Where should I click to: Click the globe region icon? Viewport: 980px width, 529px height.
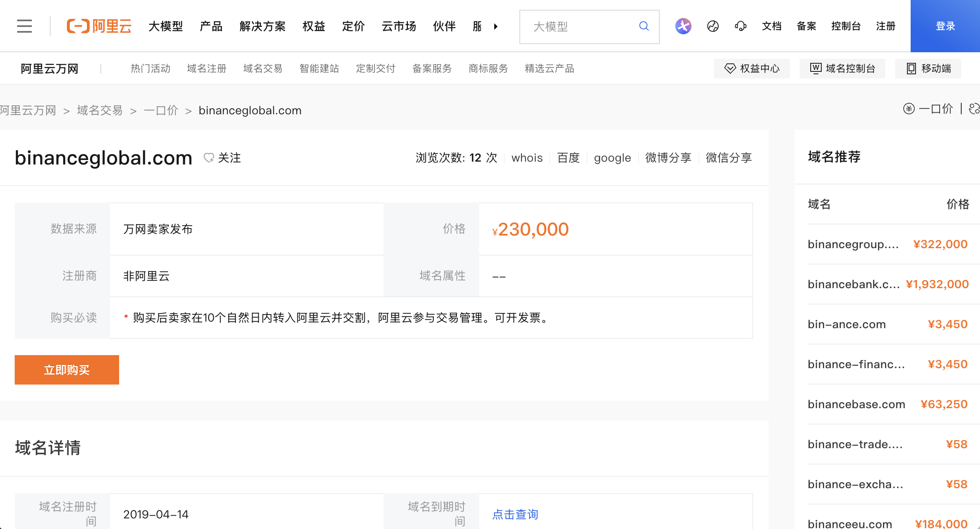713,26
